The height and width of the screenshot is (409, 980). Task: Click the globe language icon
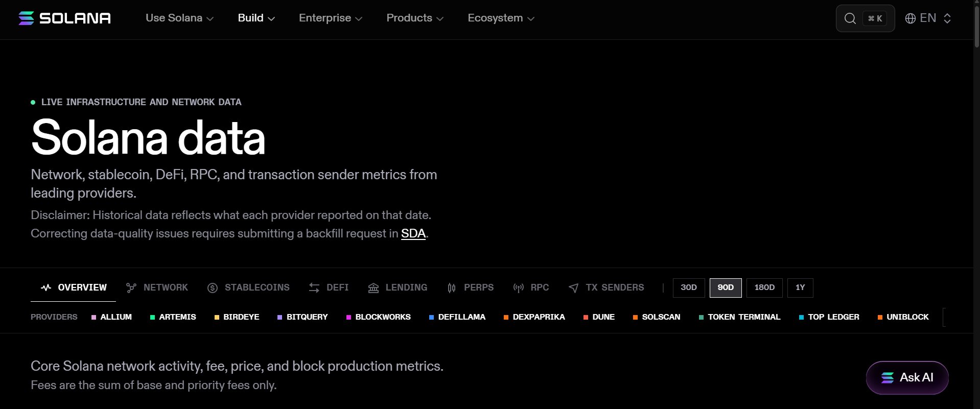coord(910,18)
